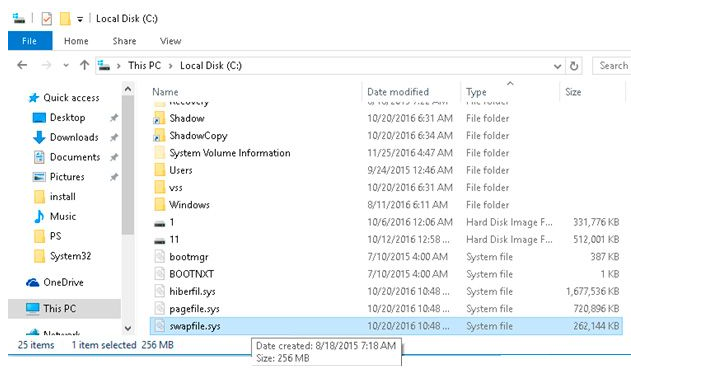Select the hiberfil.sys file icon

tap(159, 291)
